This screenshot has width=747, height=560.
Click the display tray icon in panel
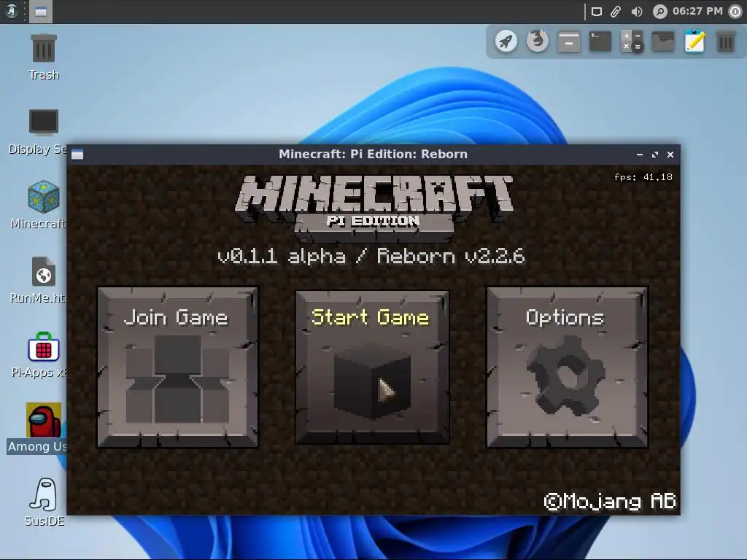[x=597, y=12]
